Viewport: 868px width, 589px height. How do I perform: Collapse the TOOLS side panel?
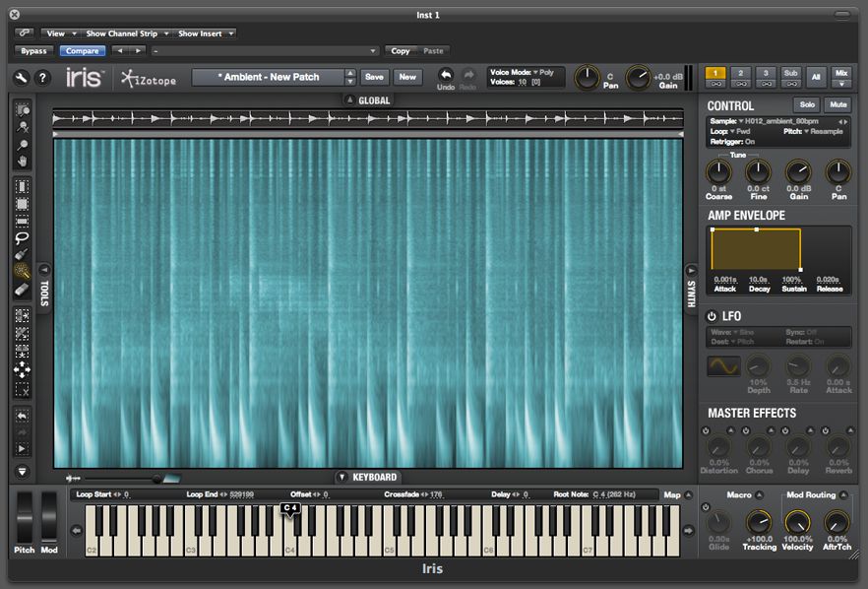click(x=44, y=270)
